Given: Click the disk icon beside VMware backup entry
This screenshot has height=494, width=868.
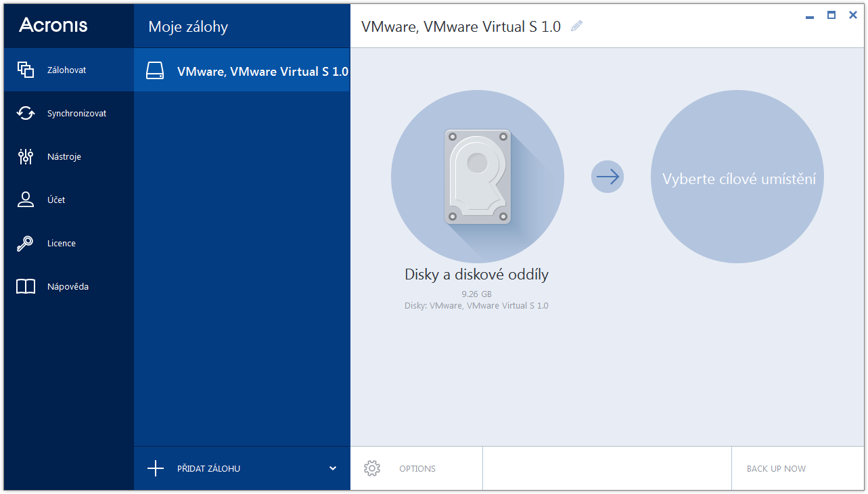Looking at the screenshot, I should tap(155, 71).
